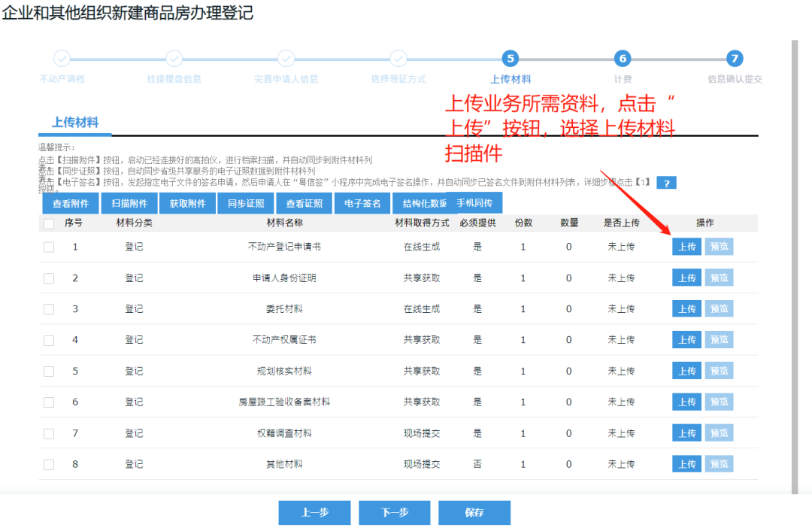This screenshot has height=528, width=812.
Task: Click the 同步证照 sync license icon
Action: [246, 202]
